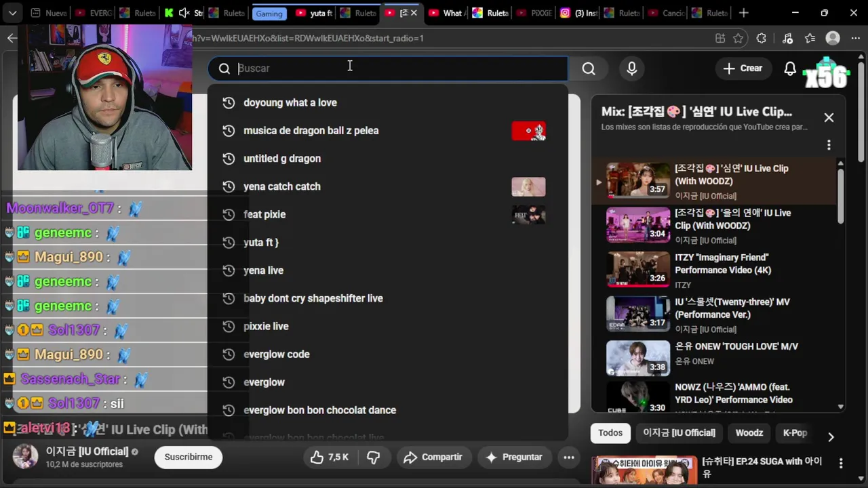Play IU Twenty-three MV Performance Ver.

713,314
